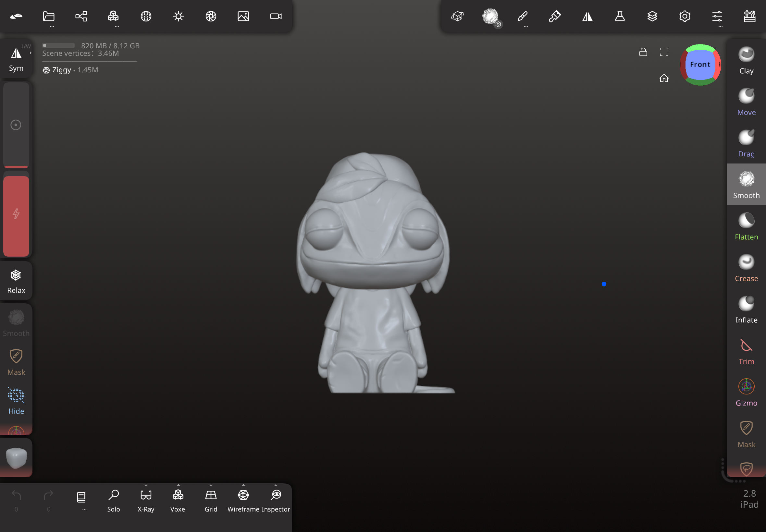Open the Layers menu
The height and width of the screenshot is (532, 766).
pos(652,16)
